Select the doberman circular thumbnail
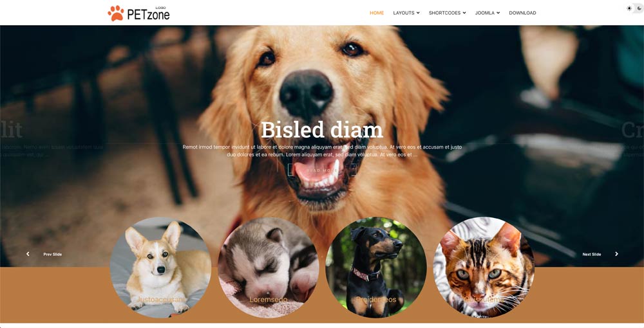The image size is (644, 328). pyautogui.click(x=376, y=268)
